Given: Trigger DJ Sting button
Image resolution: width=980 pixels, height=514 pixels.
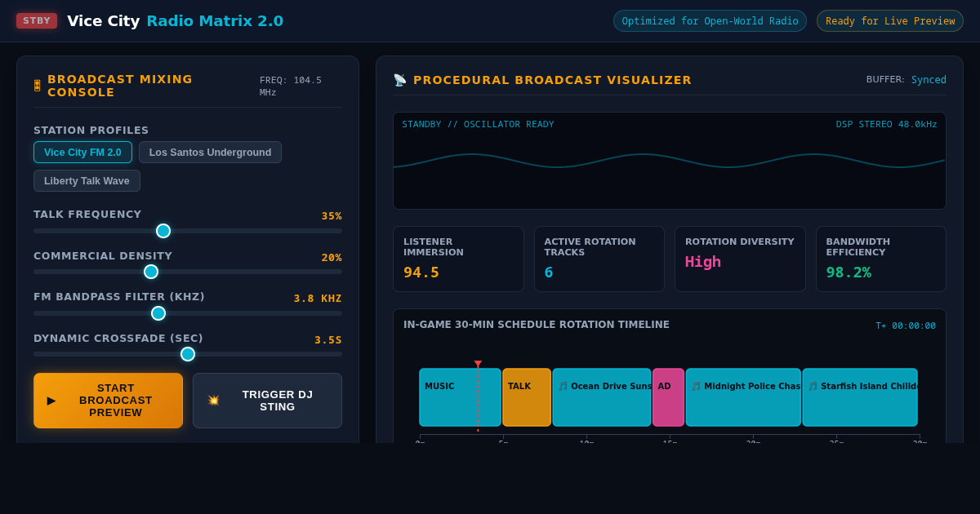Looking at the screenshot, I should pos(267,401).
